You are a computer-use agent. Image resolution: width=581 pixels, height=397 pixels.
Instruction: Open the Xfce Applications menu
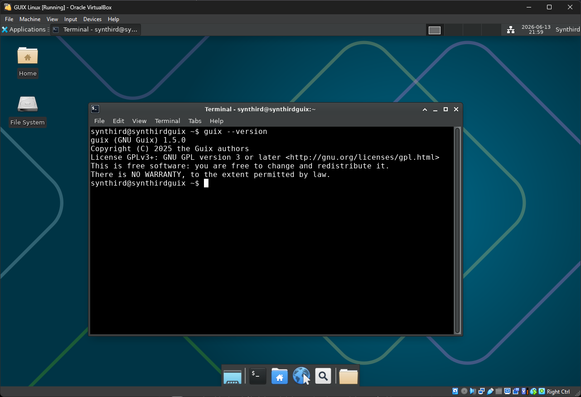tap(24, 29)
